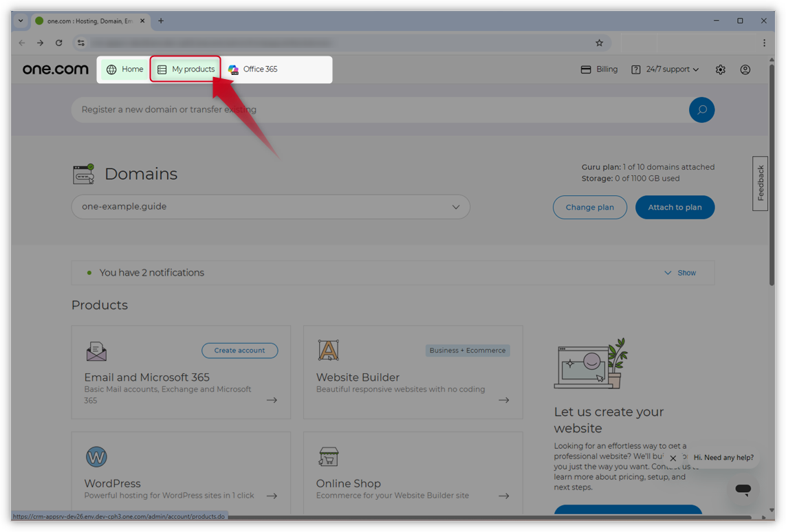Click Create account for Email and Microsoft 365
Viewport: 786px width, 532px height.
coord(239,351)
